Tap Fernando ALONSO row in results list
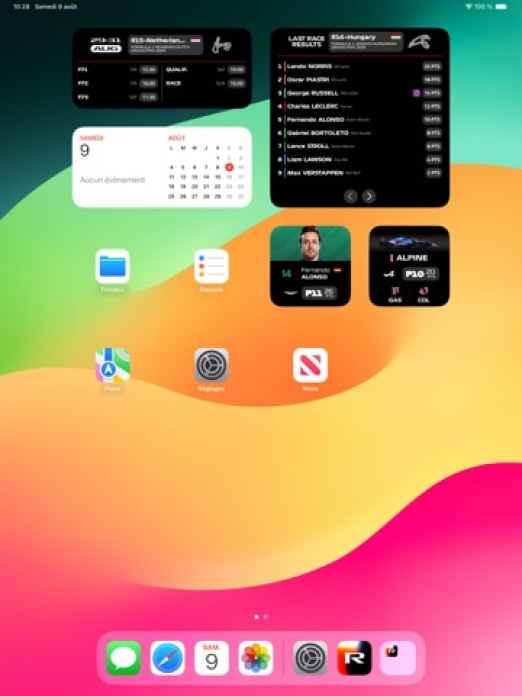This screenshot has width=522, height=696. point(360,119)
